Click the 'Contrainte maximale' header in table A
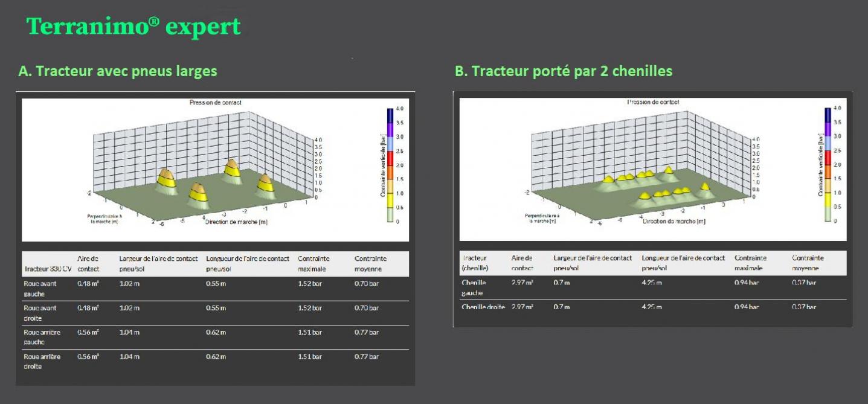This screenshot has height=404, width=868. [313, 263]
